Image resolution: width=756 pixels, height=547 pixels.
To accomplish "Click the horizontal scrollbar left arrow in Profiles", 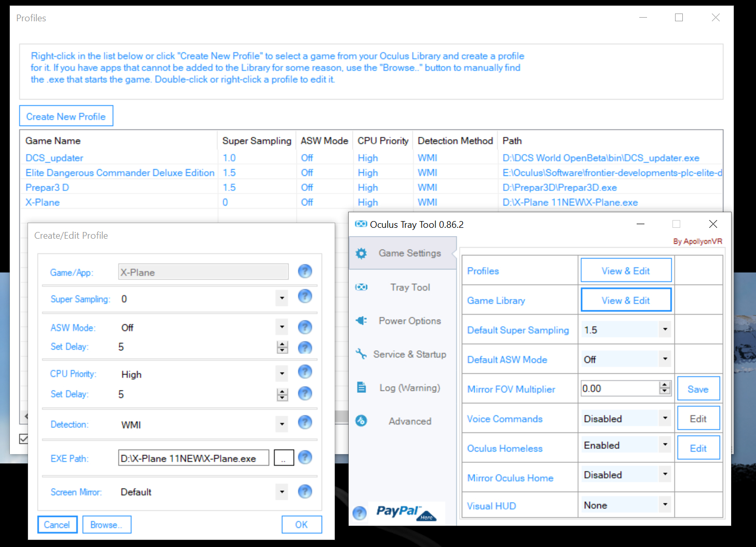I will pos(25,416).
